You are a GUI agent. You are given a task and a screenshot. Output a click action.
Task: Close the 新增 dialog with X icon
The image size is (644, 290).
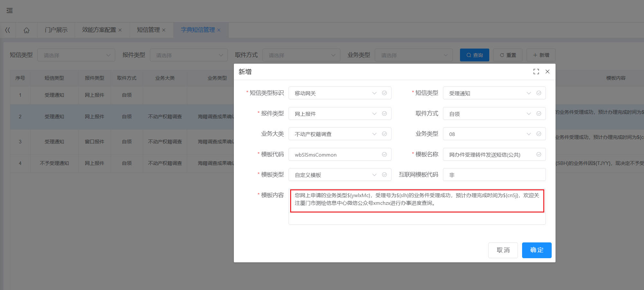click(547, 72)
